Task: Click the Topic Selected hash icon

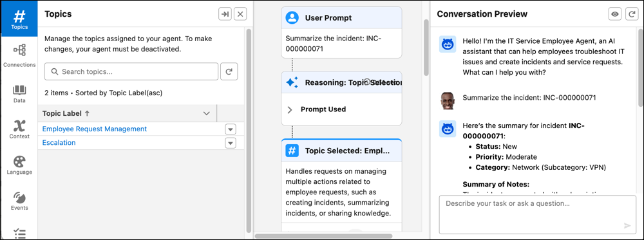Action: pos(292,151)
